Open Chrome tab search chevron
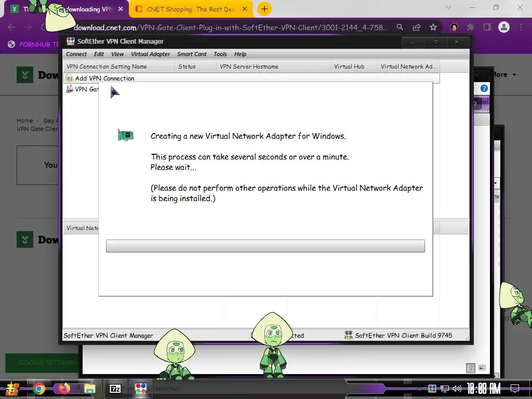Viewport: 532px width, 399px height. coord(448,7)
